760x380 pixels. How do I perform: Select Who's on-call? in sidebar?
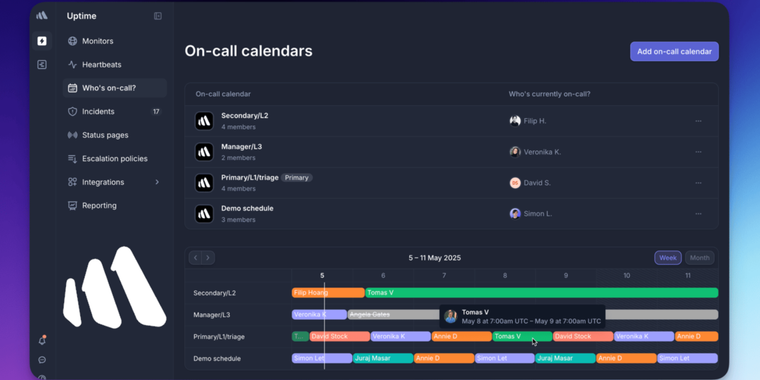(114, 88)
